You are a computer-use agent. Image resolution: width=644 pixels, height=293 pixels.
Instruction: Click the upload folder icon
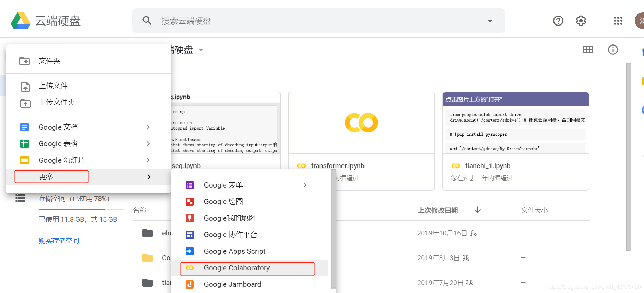tap(25, 103)
